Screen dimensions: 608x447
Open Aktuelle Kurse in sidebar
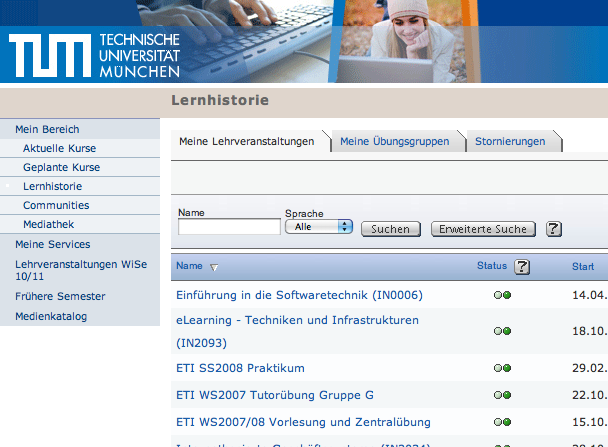tap(59, 148)
